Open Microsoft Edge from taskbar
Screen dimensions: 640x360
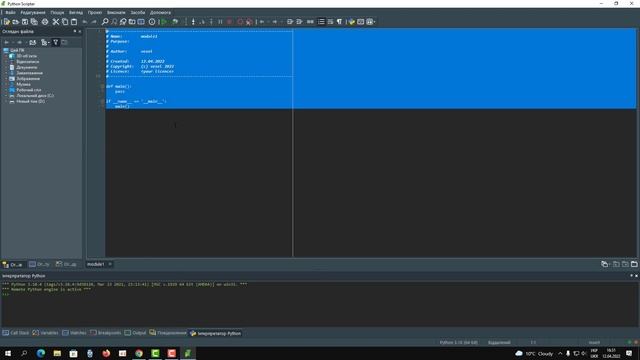click(x=41, y=353)
